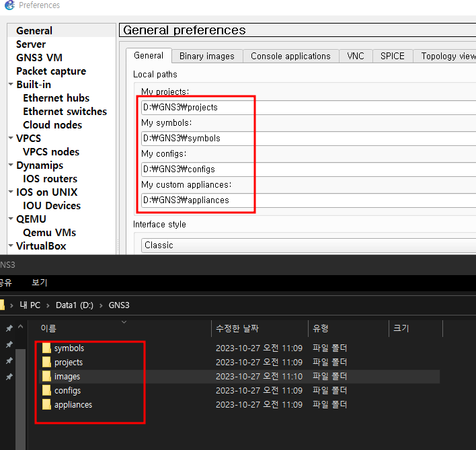The height and width of the screenshot is (450, 476).
Task: Open the Console applications tab
Action: 290,57
